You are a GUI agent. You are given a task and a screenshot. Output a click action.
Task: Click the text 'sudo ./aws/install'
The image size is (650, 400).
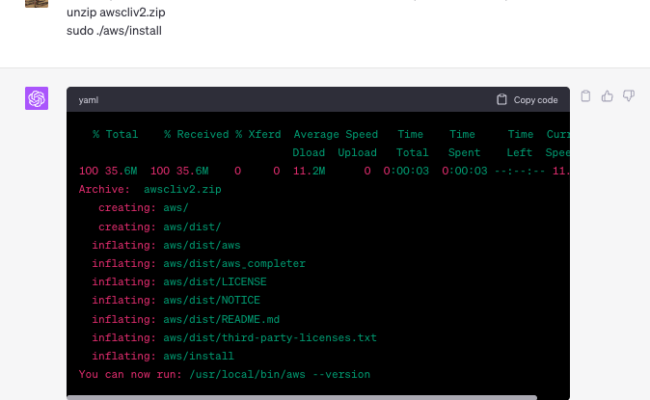click(114, 31)
